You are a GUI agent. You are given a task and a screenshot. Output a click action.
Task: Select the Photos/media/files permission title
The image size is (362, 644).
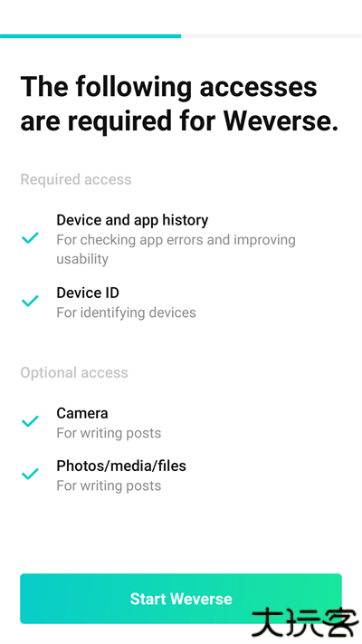pos(121,466)
